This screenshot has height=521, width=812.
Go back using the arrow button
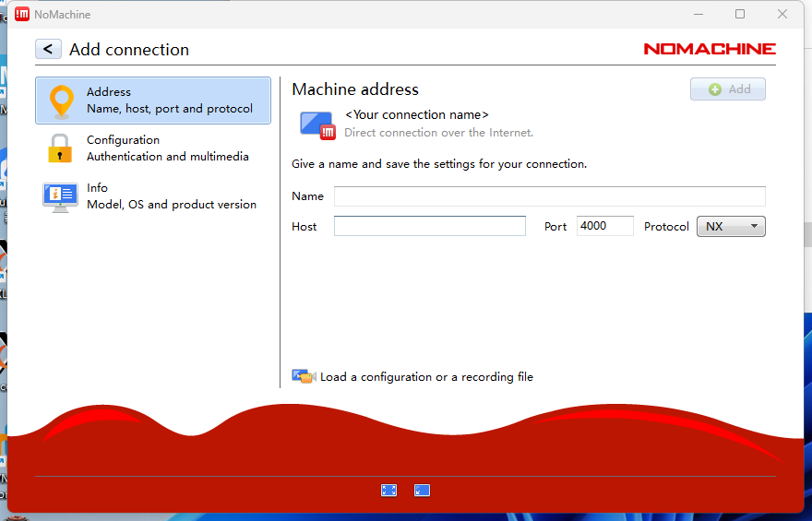tap(48, 49)
